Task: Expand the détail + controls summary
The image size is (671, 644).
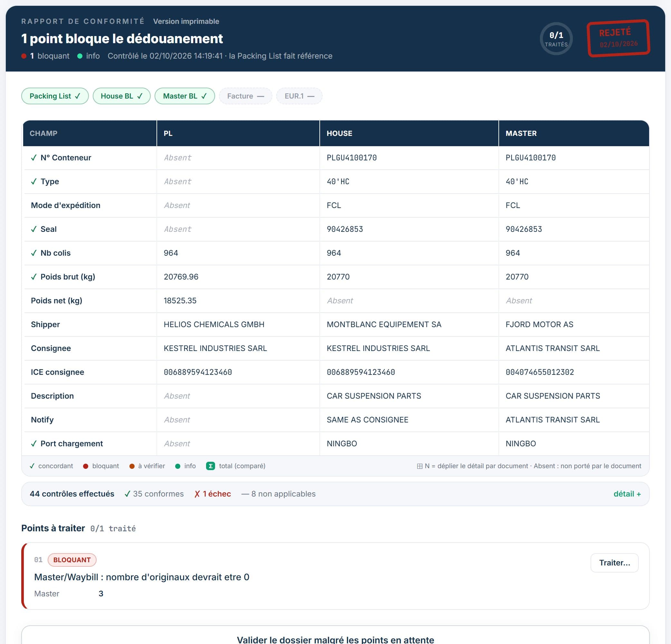Action: point(627,494)
